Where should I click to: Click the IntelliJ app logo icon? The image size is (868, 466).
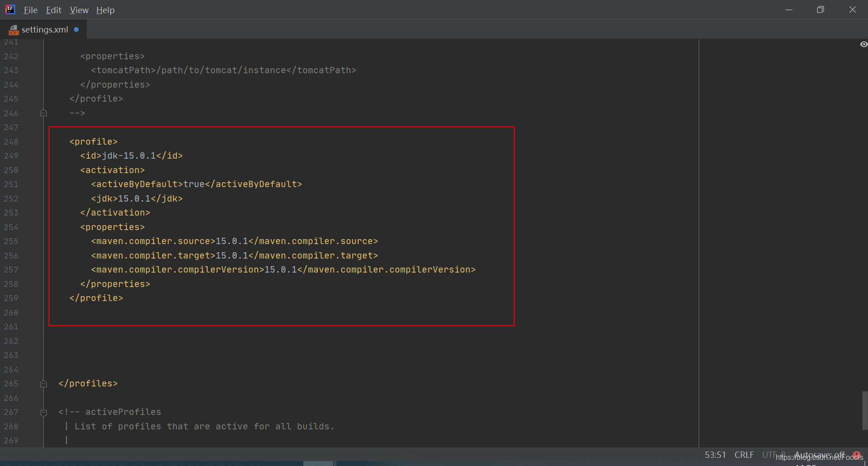click(x=10, y=9)
